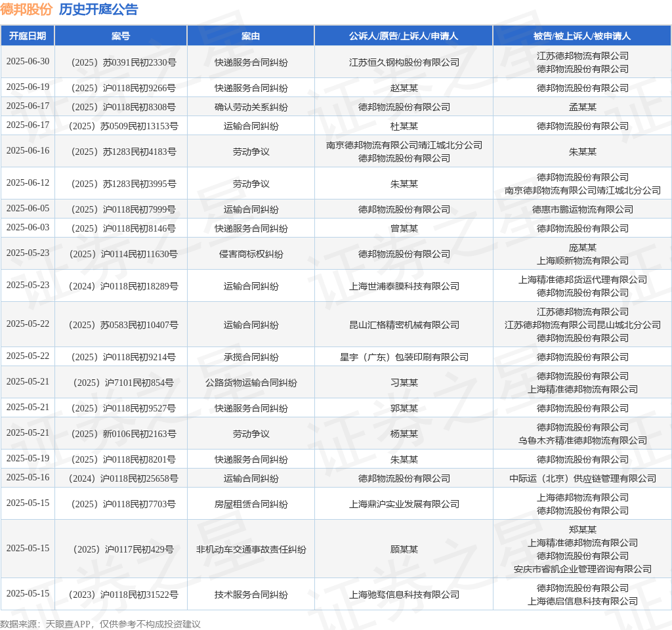Image resolution: width=672 pixels, height=630 pixels.
Task: Click the 历史开庭公告 heading
Action: [98, 9]
